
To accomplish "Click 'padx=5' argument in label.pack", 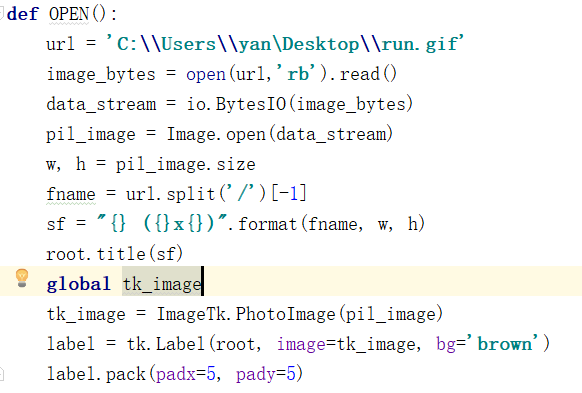I will tap(186, 374).
